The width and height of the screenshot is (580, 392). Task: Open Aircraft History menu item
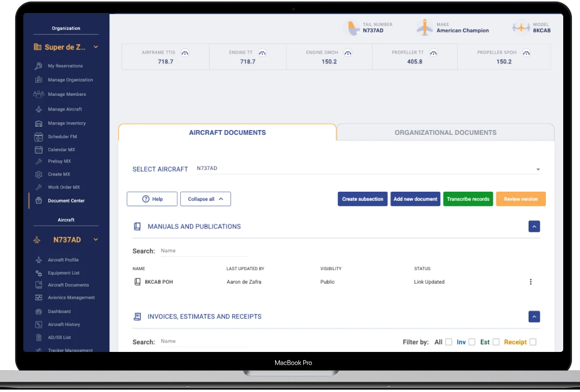tap(63, 325)
